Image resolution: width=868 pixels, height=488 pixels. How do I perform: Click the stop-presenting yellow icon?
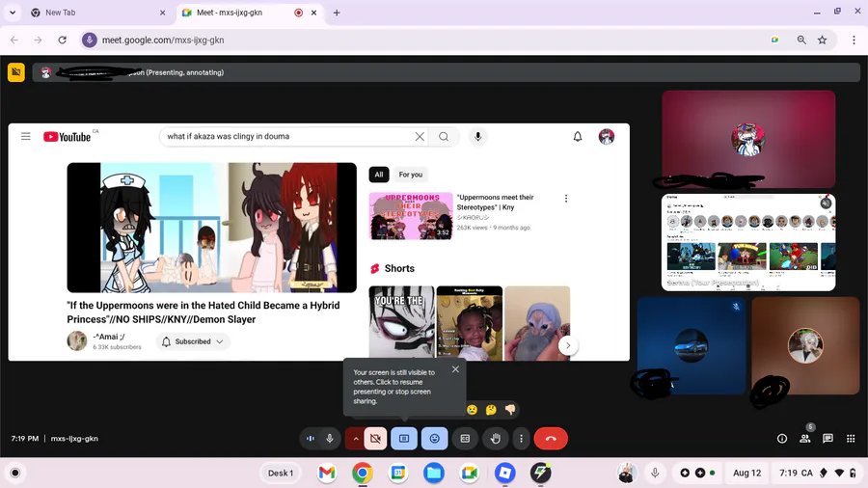[16, 72]
